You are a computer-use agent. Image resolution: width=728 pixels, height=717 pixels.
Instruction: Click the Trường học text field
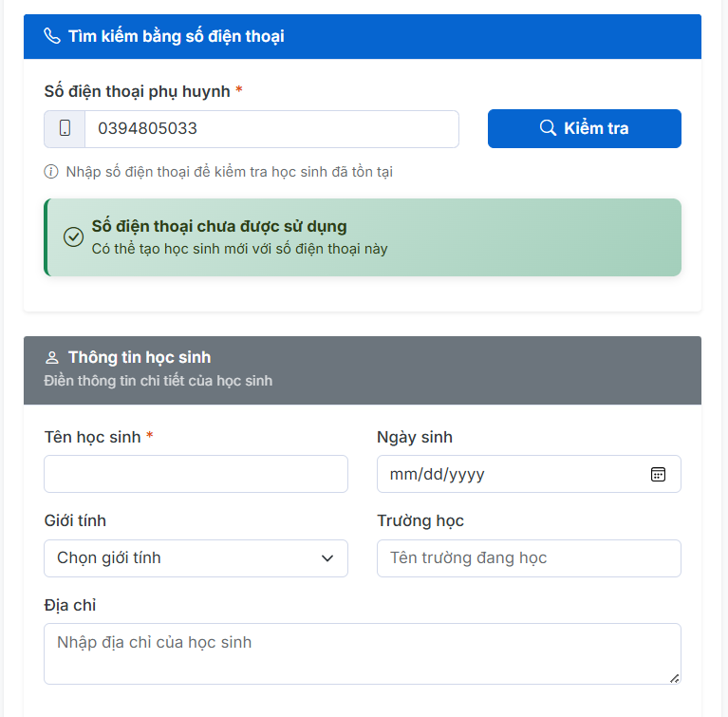click(529, 558)
